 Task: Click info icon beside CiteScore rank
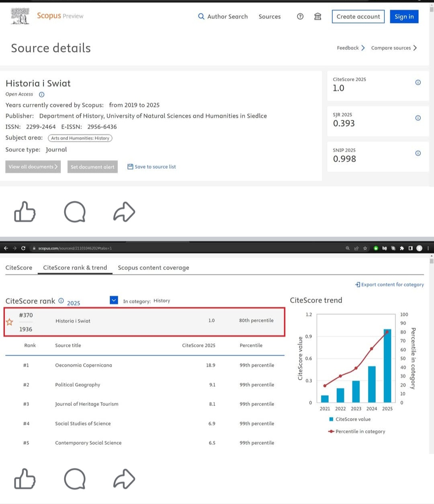61,300
